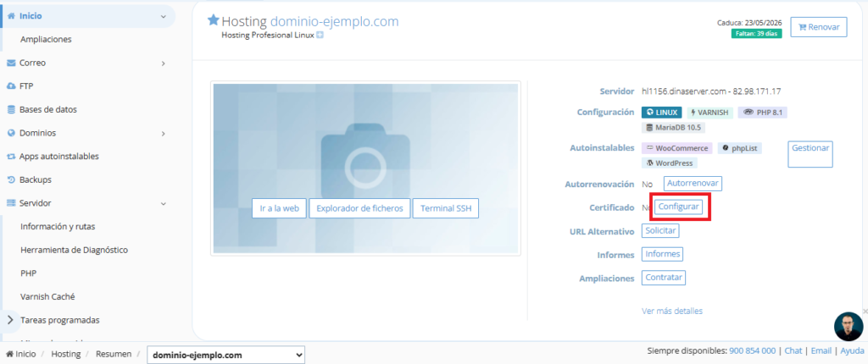Screen dimensions: 868x364
Task: Open the dominio-ejemplo.com domain dropdown
Action: (x=225, y=356)
